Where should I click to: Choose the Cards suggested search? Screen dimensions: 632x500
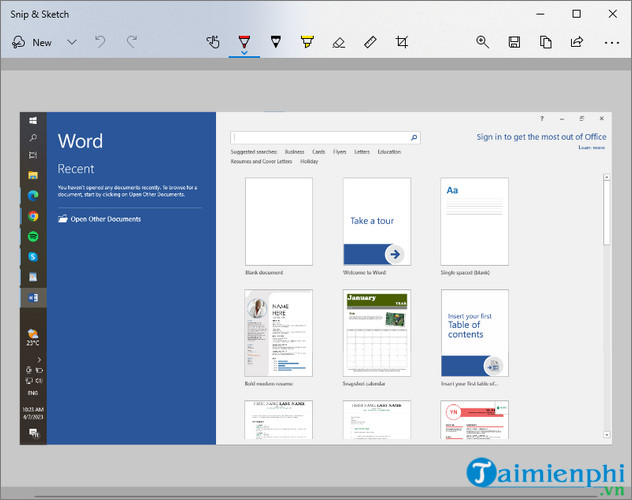318,152
